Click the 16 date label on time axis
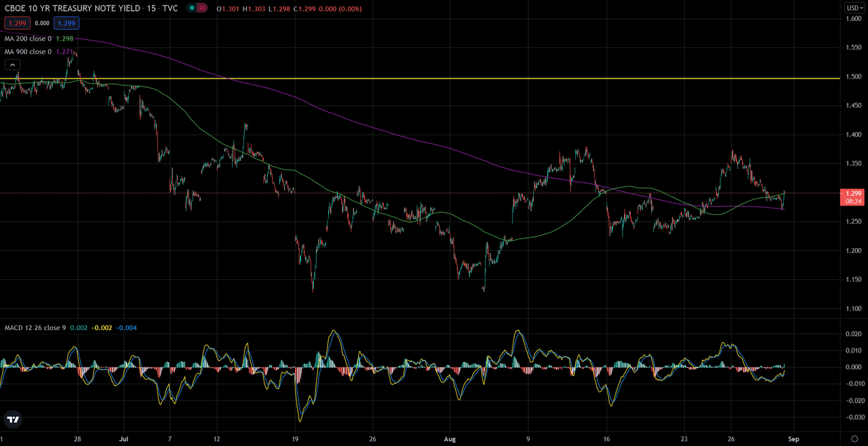Image resolution: width=868 pixels, height=446 pixels. pos(607,439)
